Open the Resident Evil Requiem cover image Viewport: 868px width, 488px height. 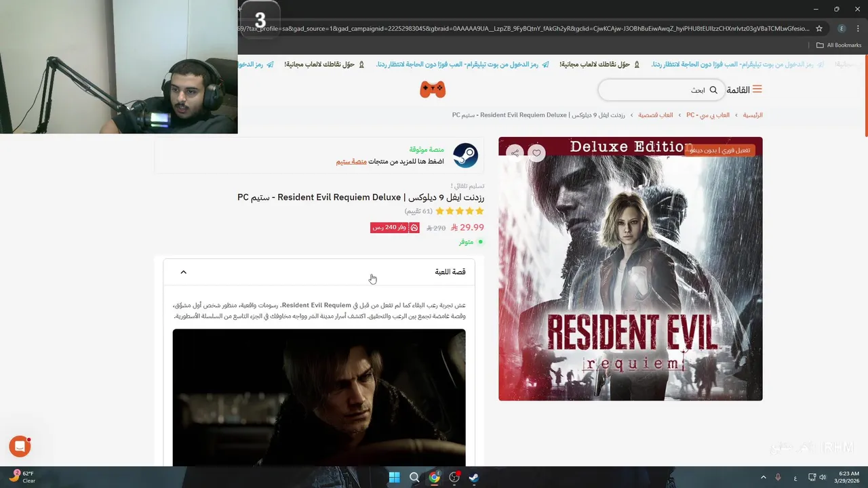(631, 269)
